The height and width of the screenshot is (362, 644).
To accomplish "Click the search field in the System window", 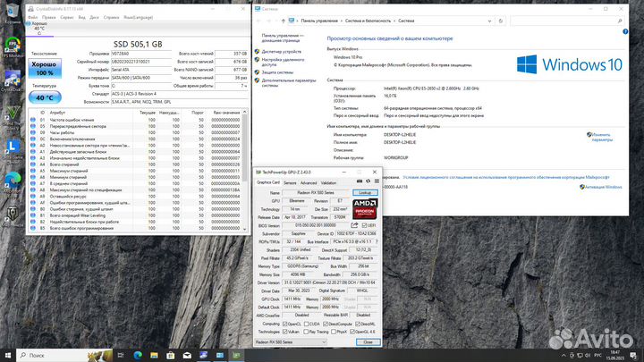I will 567,21.
